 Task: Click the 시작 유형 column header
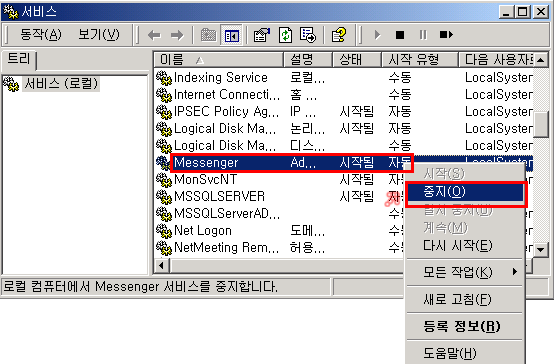pyautogui.click(x=420, y=59)
